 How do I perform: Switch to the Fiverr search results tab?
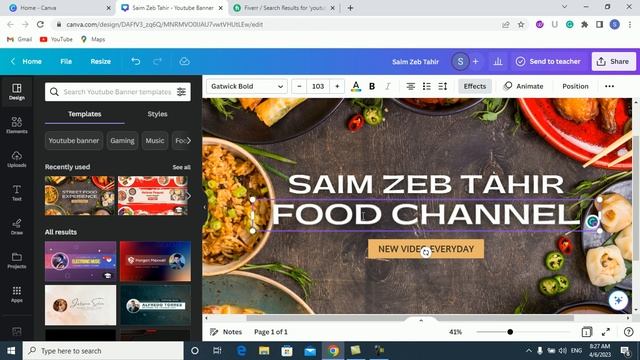[284, 8]
